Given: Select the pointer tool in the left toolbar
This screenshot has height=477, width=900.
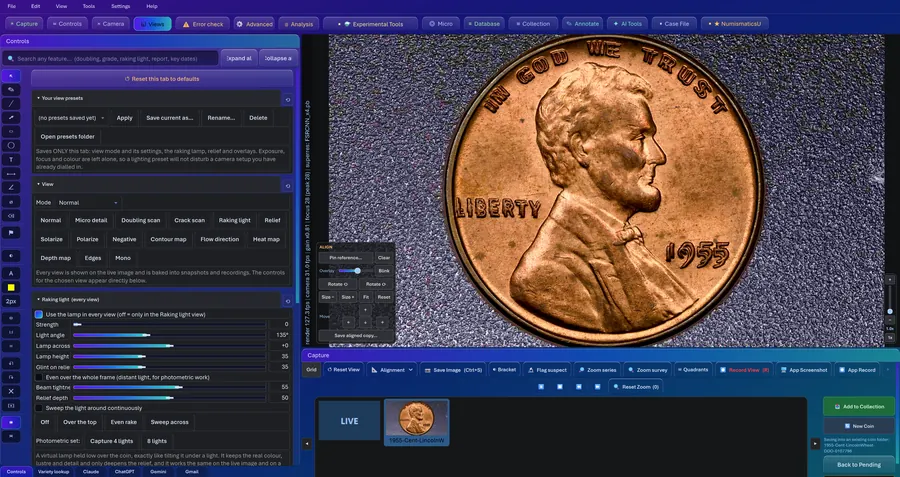Looking at the screenshot, I should [x=11, y=76].
